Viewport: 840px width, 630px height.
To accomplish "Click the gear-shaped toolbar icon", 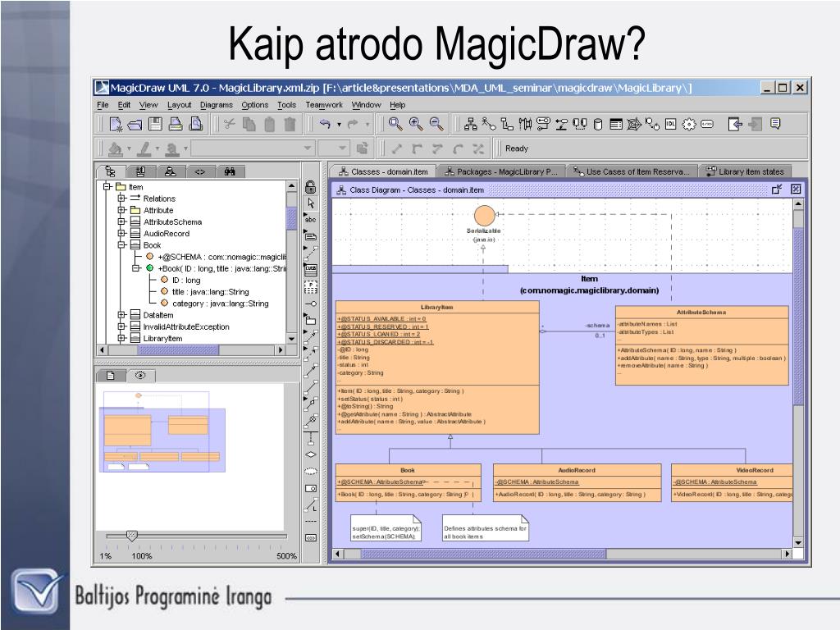I will [688, 125].
